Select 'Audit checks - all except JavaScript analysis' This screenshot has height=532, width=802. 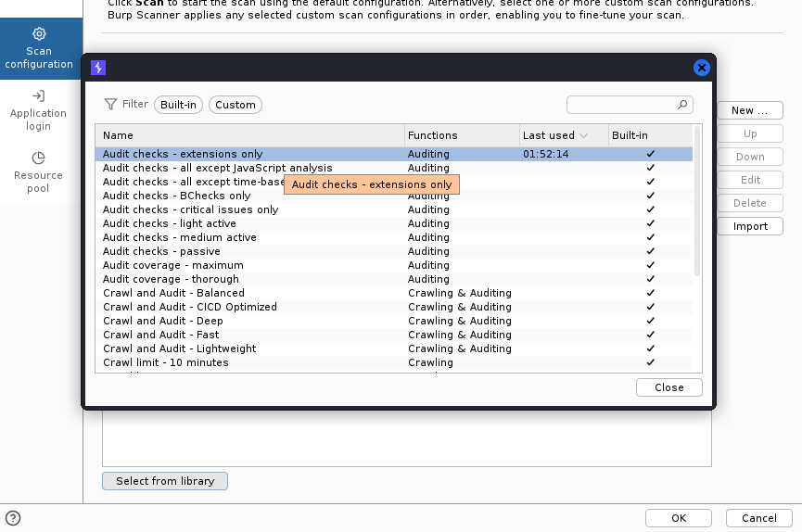(x=394, y=168)
